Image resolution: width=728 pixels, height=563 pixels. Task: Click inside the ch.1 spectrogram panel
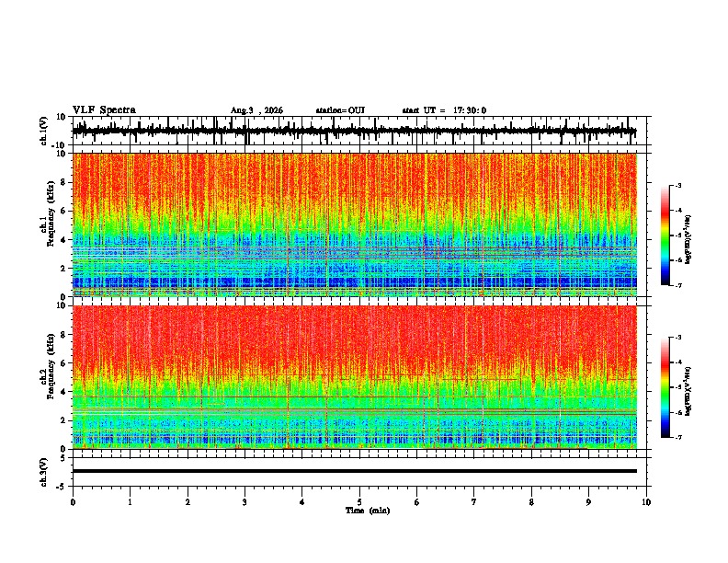(x=355, y=224)
